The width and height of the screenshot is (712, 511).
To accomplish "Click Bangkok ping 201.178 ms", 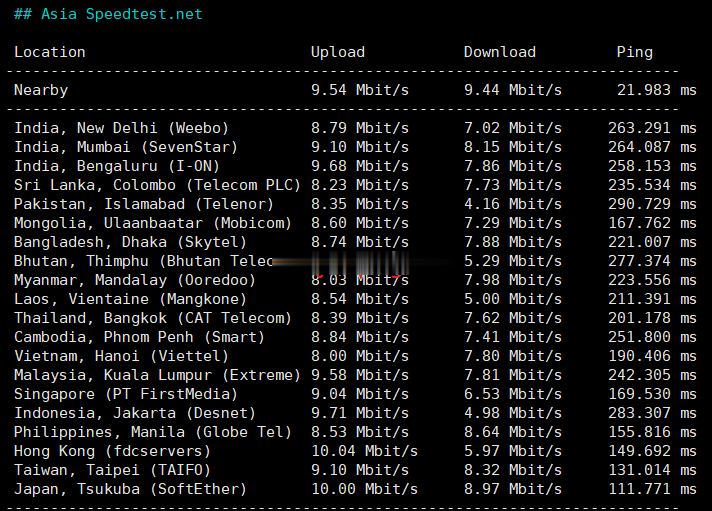I will pyautogui.click(x=652, y=318).
